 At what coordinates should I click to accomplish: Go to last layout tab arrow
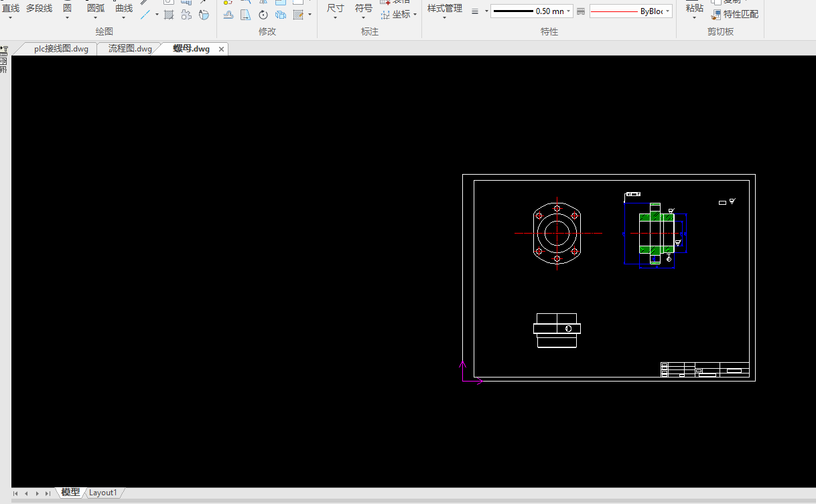click(x=48, y=493)
